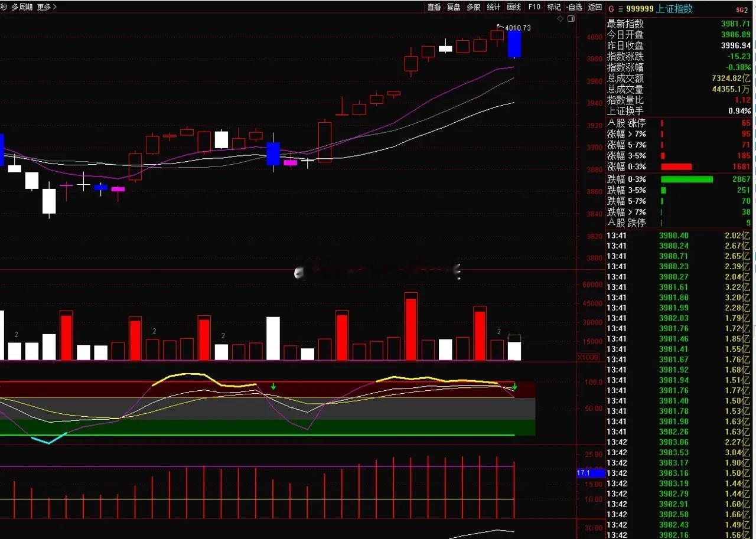Click the 跌幅 3-5% count 251
The height and width of the screenshot is (539, 756).
click(x=744, y=190)
